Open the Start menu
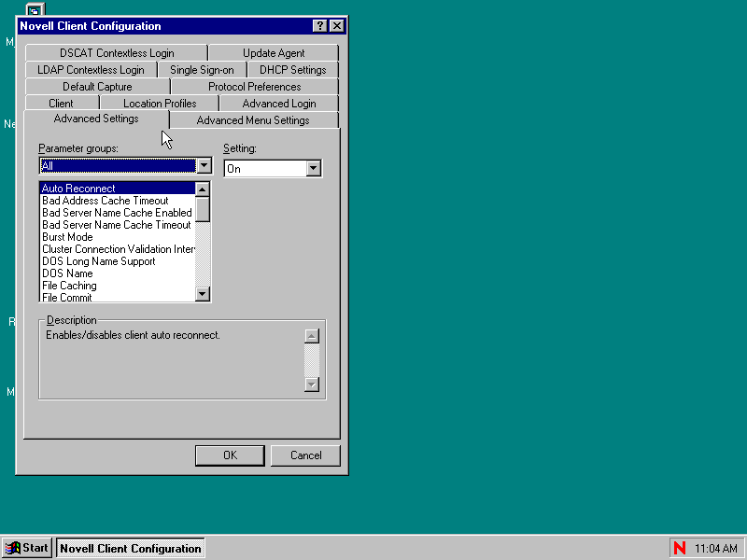 click(27, 548)
